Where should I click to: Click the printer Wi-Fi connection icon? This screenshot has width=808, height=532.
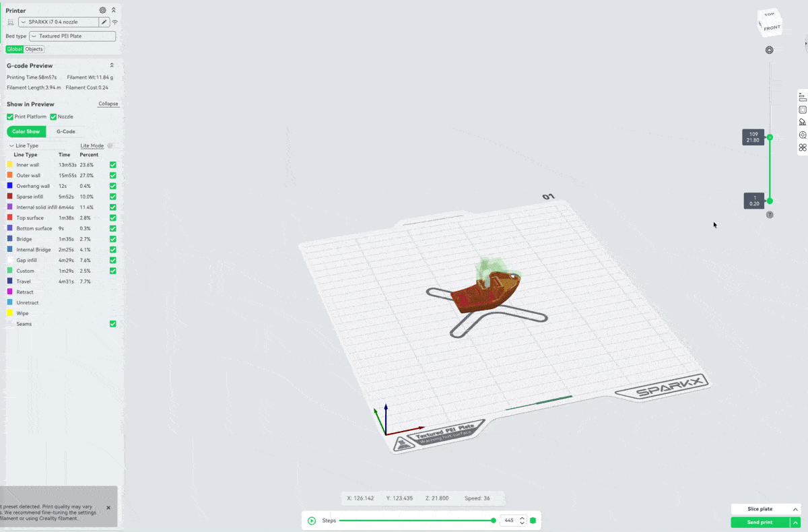(x=114, y=22)
